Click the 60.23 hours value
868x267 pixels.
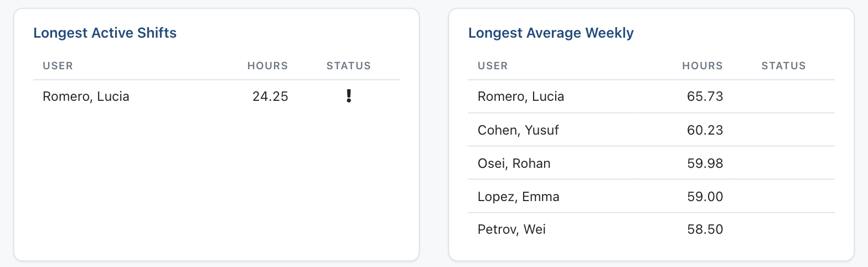click(x=705, y=130)
